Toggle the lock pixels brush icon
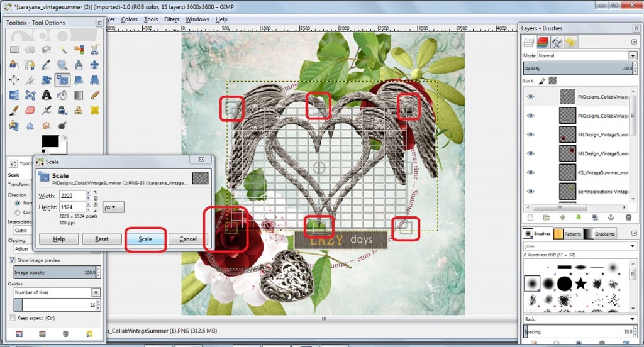644x347 pixels. [542, 81]
